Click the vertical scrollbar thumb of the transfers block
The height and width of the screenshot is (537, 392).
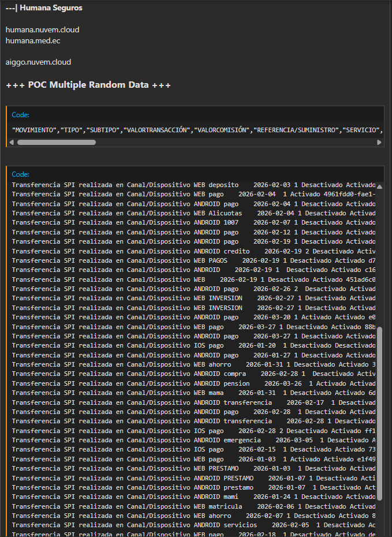(x=379, y=413)
